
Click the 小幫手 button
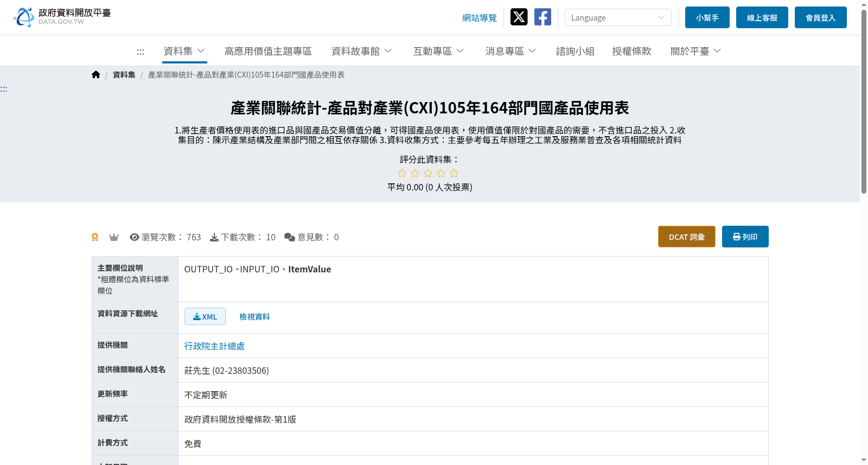coord(707,17)
